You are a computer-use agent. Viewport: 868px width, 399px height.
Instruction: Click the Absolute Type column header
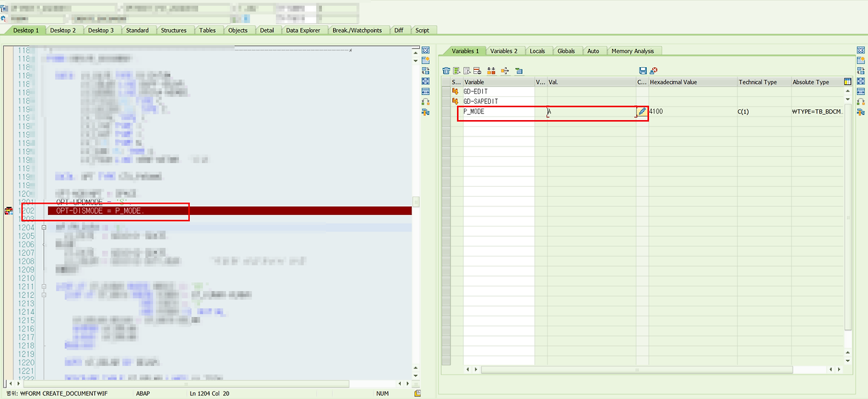[817, 81]
